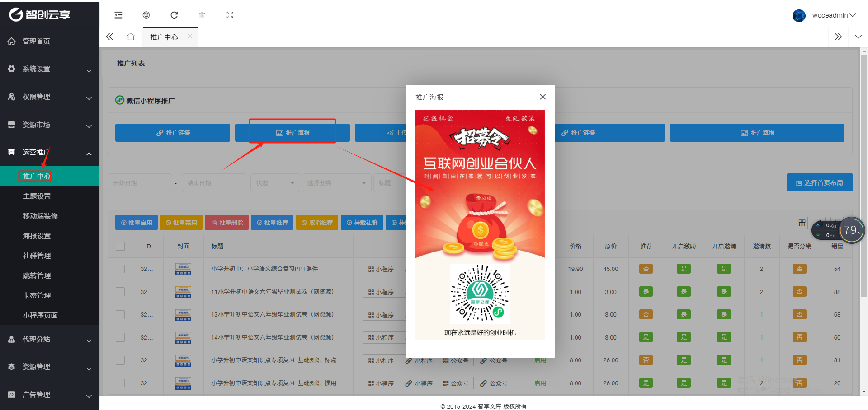Click 挂载社群 button
Viewport: 868px width, 410px height.
click(362, 223)
